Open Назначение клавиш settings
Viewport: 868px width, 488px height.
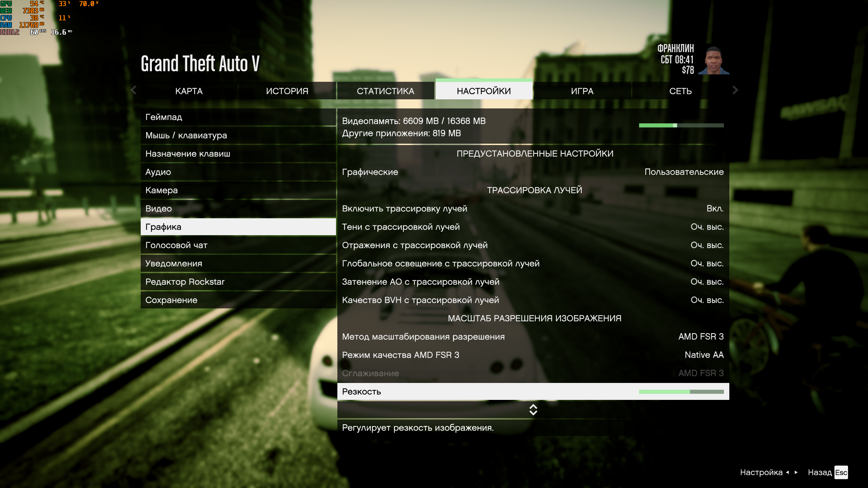tap(238, 154)
